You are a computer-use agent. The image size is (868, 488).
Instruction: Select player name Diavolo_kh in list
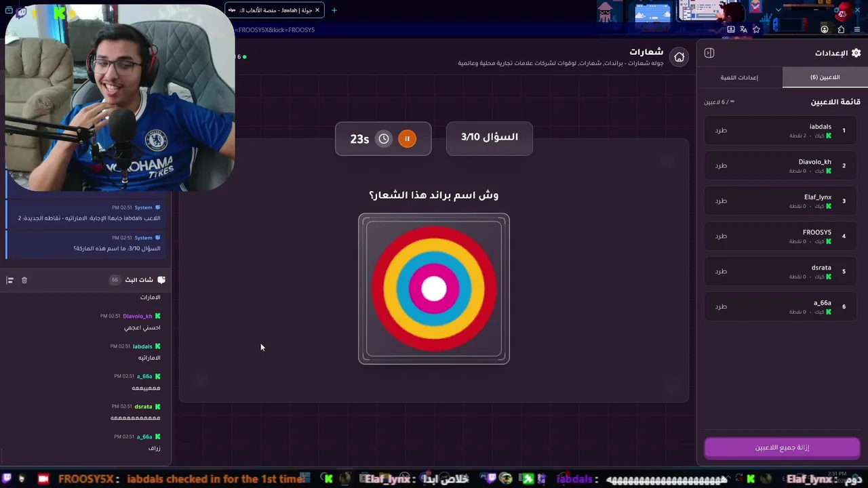814,162
